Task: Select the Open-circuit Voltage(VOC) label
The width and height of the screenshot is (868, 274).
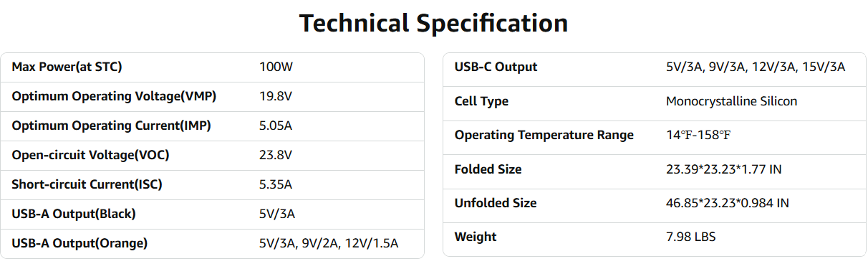Action: (x=90, y=155)
